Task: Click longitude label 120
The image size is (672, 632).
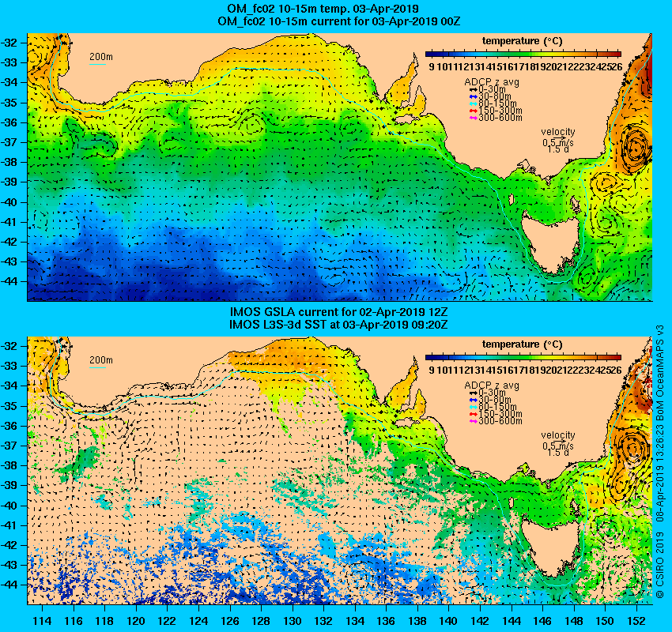Action: pos(136,621)
